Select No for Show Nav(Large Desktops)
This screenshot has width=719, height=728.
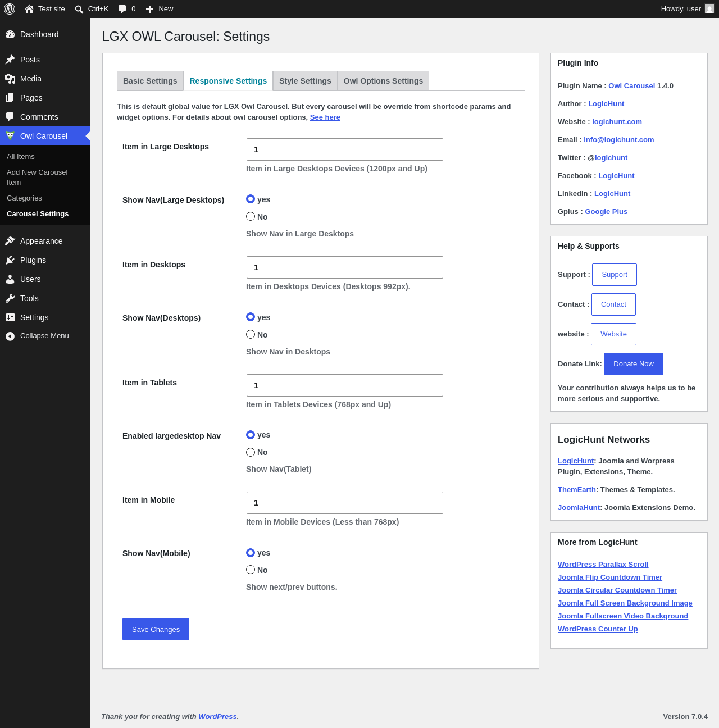tap(251, 216)
